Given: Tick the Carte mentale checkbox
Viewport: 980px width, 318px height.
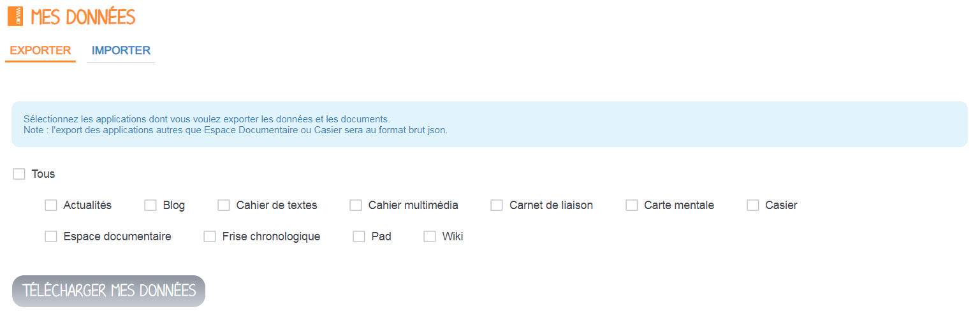Looking at the screenshot, I should pyautogui.click(x=632, y=205).
